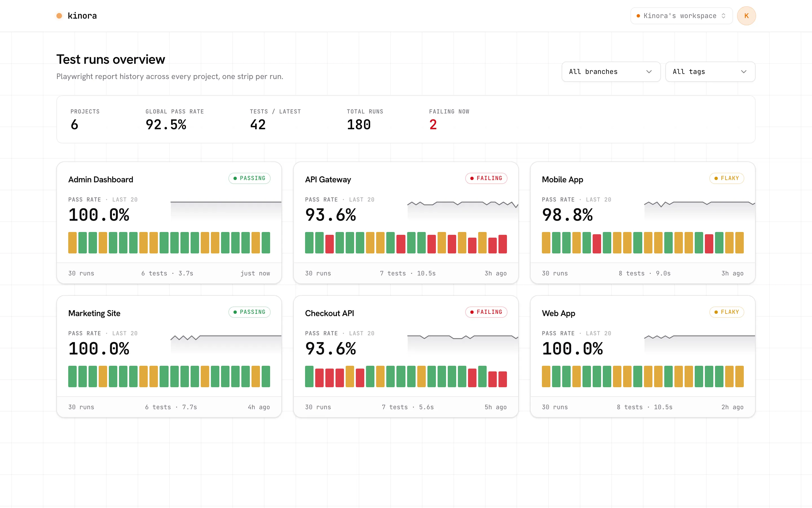Click FLAKY badge on Web App
This screenshot has width=812, height=508.
(x=727, y=312)
